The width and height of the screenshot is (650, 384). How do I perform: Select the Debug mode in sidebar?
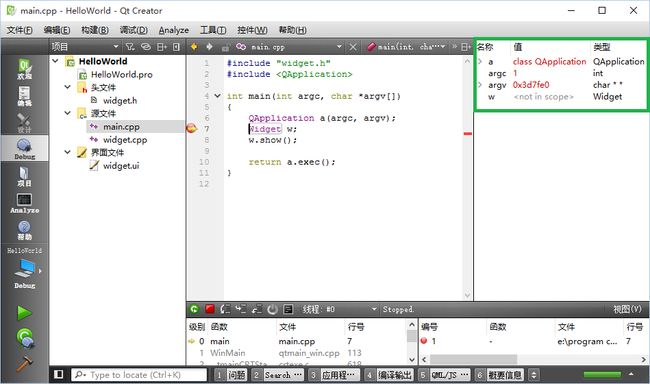coord(24,149)
